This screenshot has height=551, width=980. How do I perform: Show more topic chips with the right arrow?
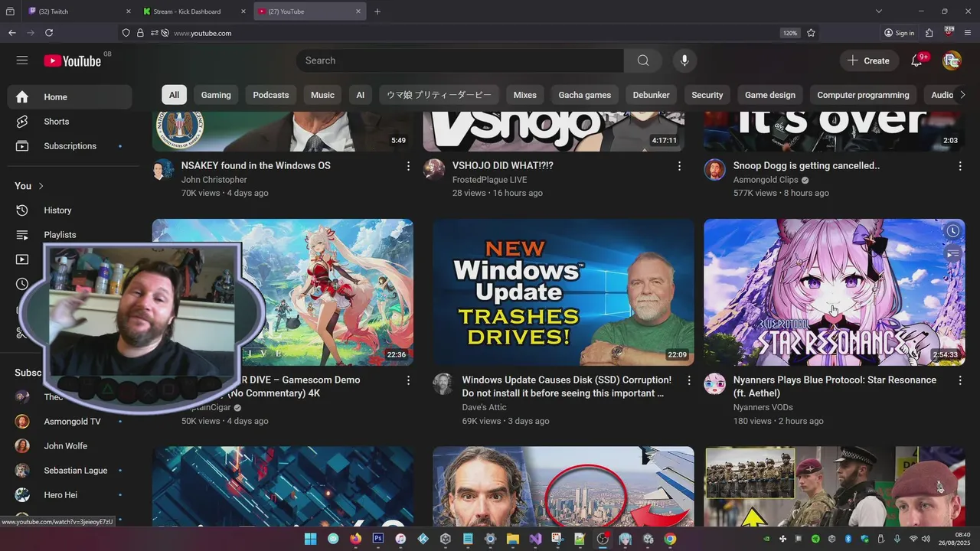click(962, 95)
